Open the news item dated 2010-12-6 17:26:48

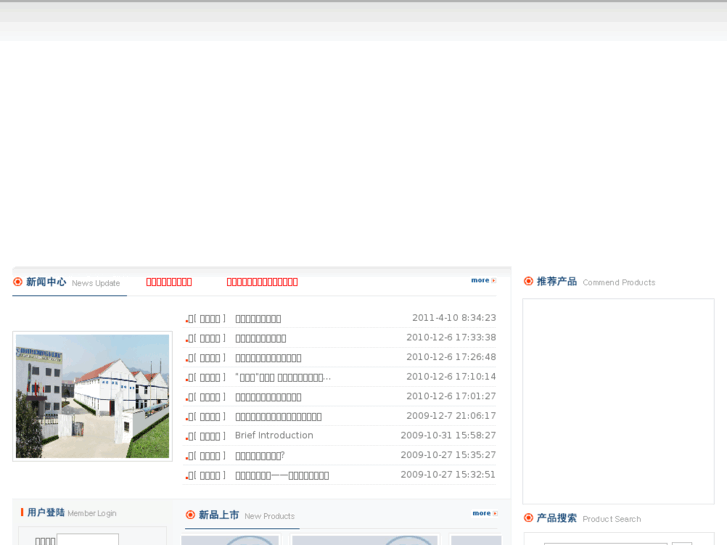(268, 358)
